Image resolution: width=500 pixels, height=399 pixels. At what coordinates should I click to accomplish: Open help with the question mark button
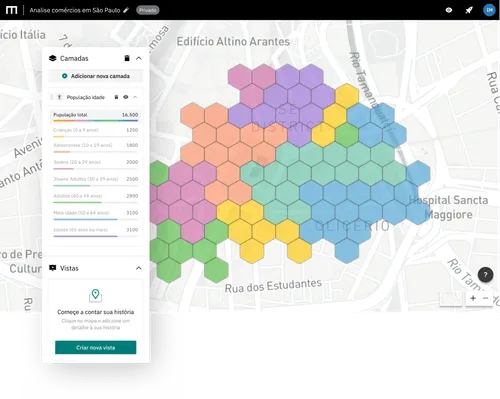point(485,275)
